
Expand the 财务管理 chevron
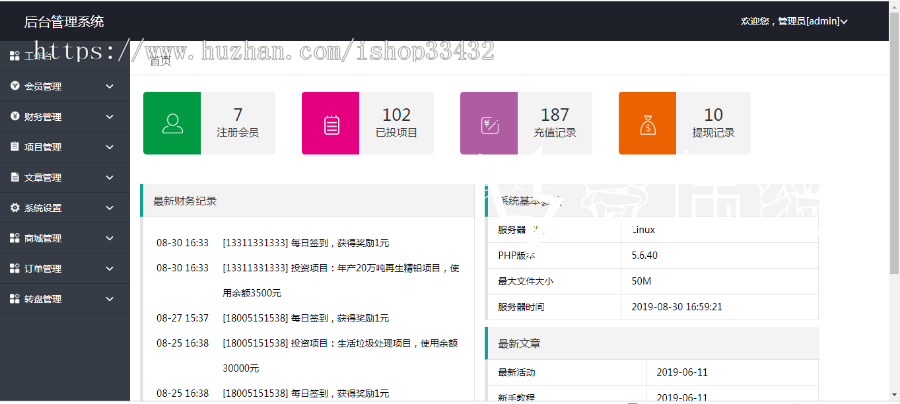pos(110,117)
